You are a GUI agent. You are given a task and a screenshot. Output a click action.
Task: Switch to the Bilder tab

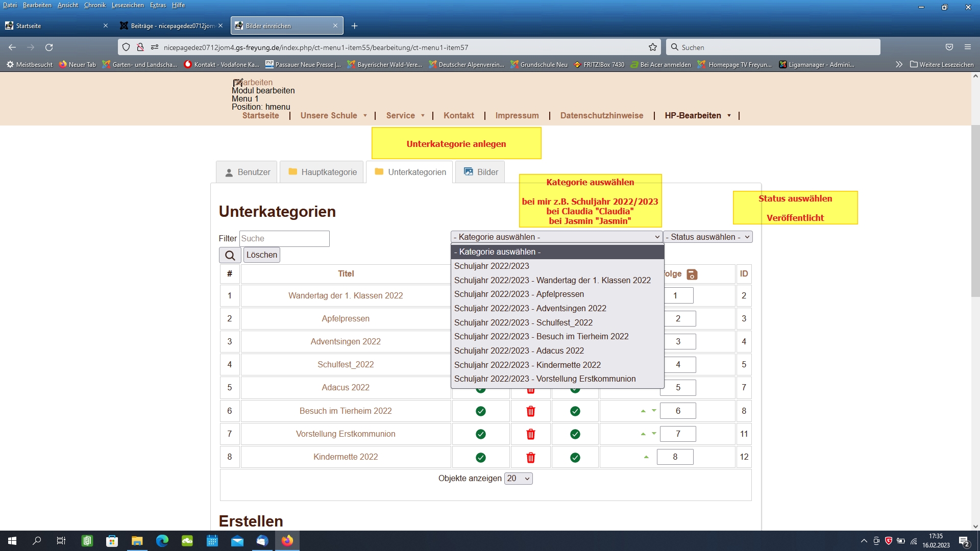tap(480, 172)
